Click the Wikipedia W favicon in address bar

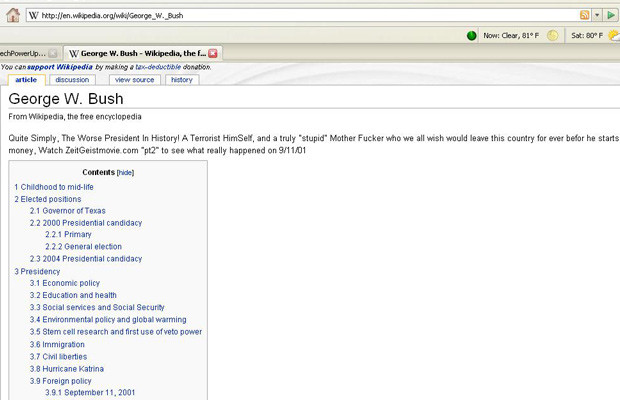click(34, 15)
